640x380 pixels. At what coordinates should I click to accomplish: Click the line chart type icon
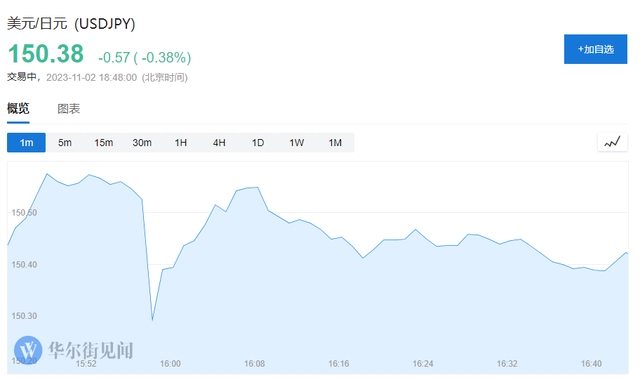(x=612, y=142)
